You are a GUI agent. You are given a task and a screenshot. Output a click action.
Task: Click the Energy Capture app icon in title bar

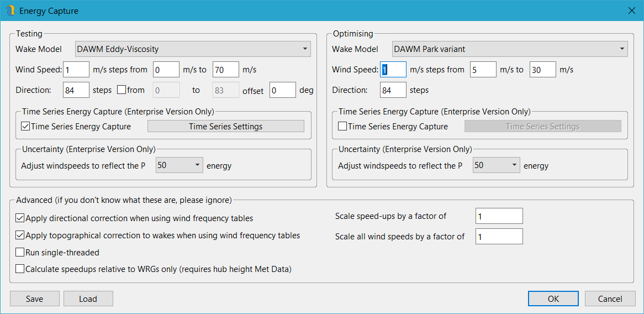pos(11,11)
